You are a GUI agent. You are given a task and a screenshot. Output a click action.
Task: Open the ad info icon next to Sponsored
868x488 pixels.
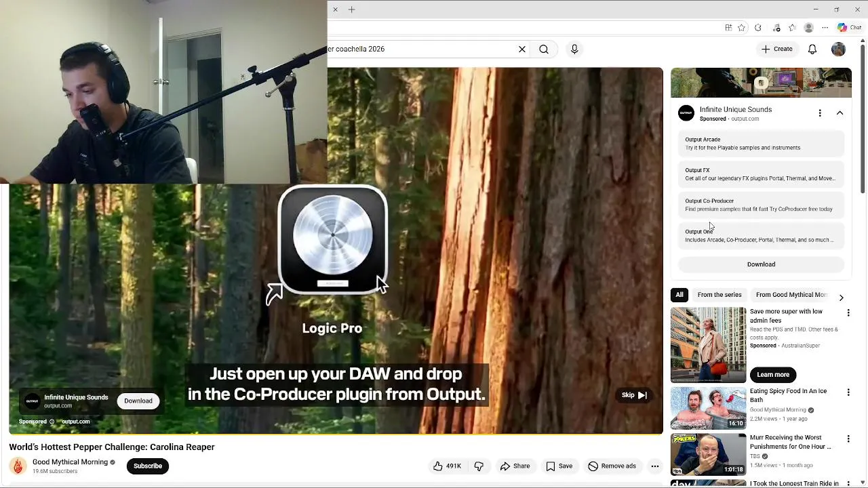point(52,422)
